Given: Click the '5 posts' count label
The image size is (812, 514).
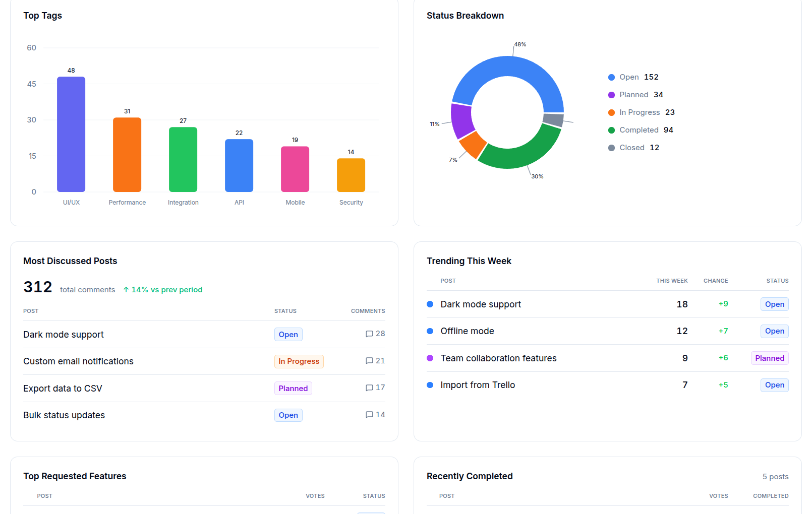Looking at the screenshot, I should click(x=776, y=477).
